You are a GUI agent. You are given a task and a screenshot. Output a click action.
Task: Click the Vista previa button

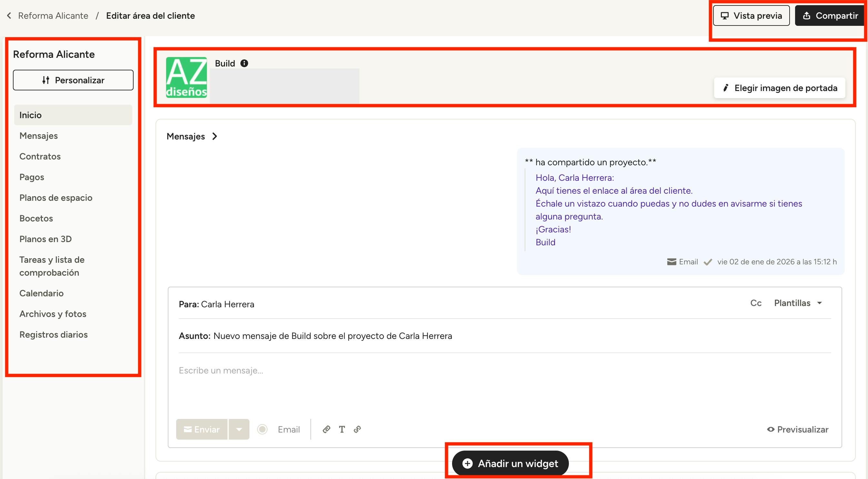point(751,15)
